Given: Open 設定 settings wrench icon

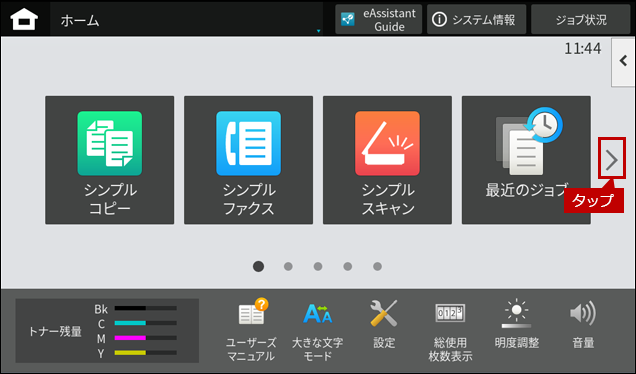Looking at the screenshot, I should tap(384, 325).
